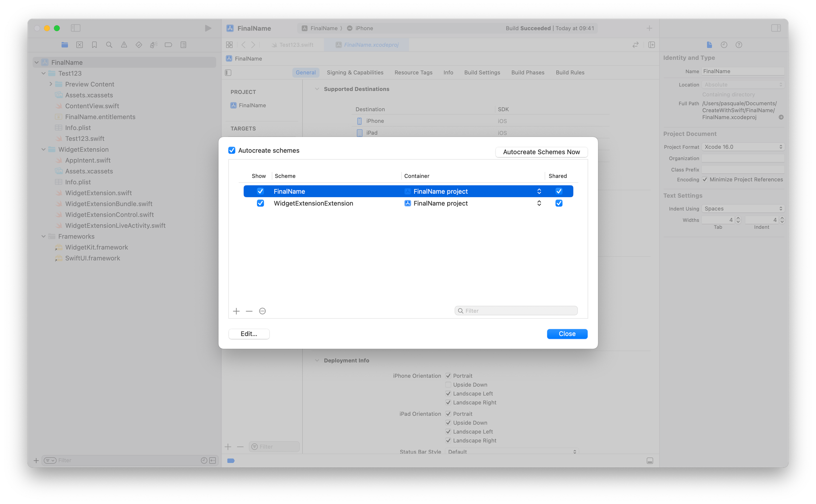Open the Report navigator list icon

tap(183, 45)
